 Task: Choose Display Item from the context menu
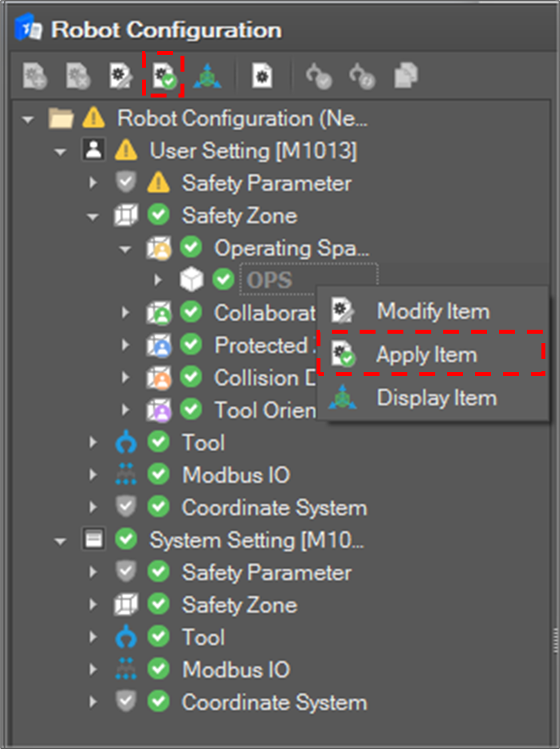point(436,398)
